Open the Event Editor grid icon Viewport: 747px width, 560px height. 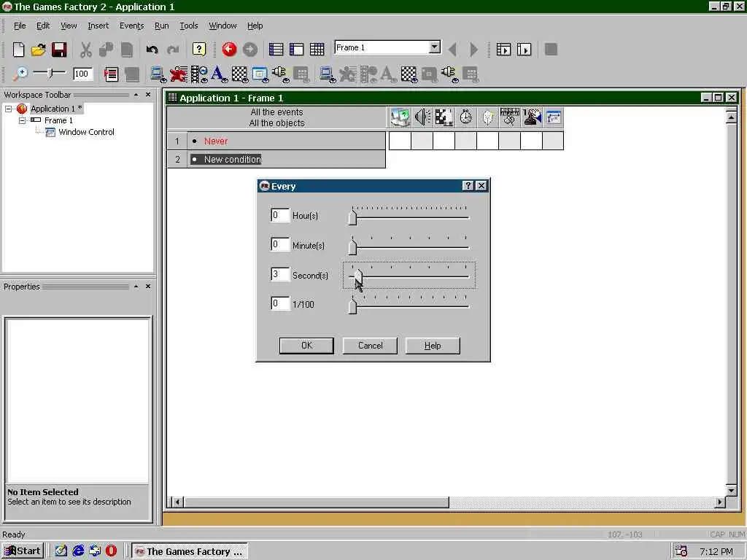click(317, 50)
